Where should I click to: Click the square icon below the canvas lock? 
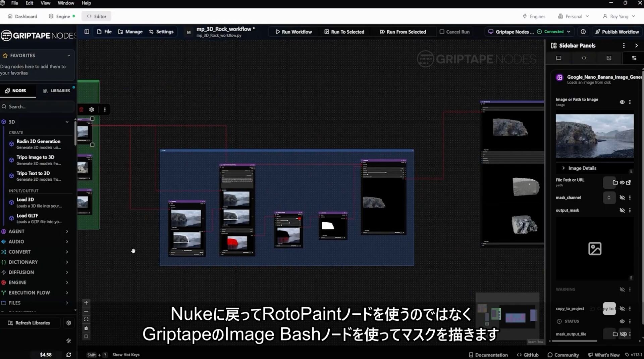coord(86,336)
